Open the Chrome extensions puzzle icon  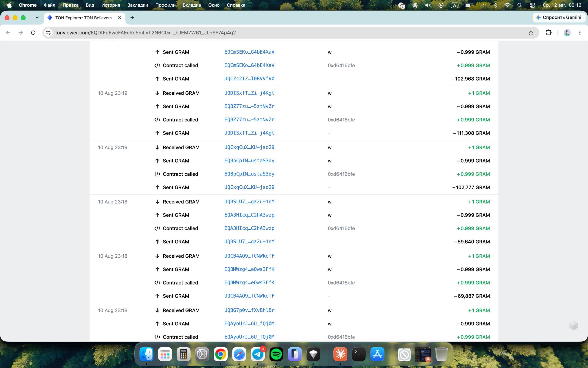click(x=548, y=33)
